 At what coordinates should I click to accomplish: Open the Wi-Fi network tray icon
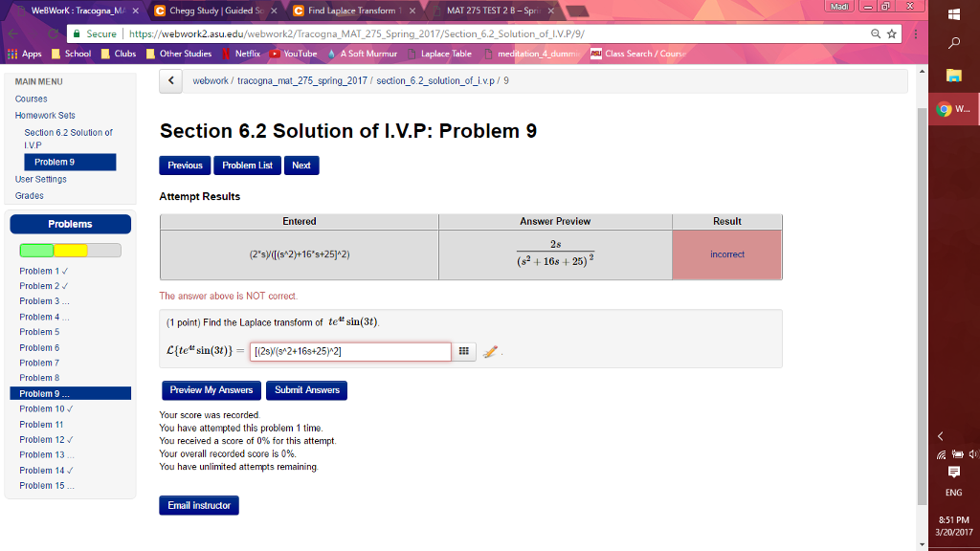[x=942, y=454]
